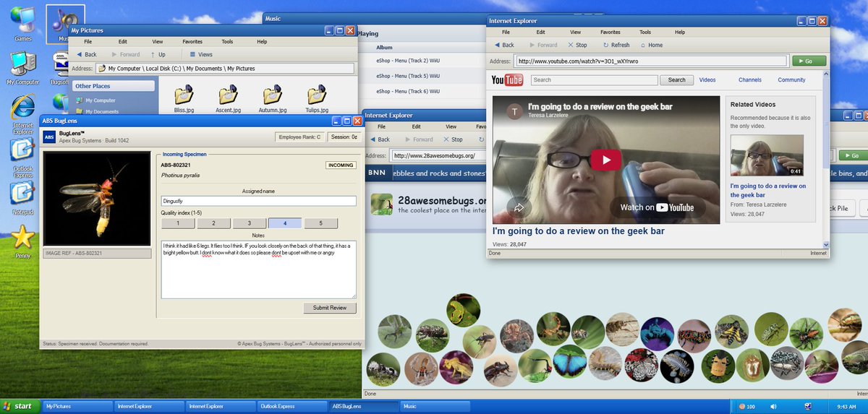Open Favorites menu in YouTube Internet Explorer window
The image size is (868, 414).
[x=610, y=33]
